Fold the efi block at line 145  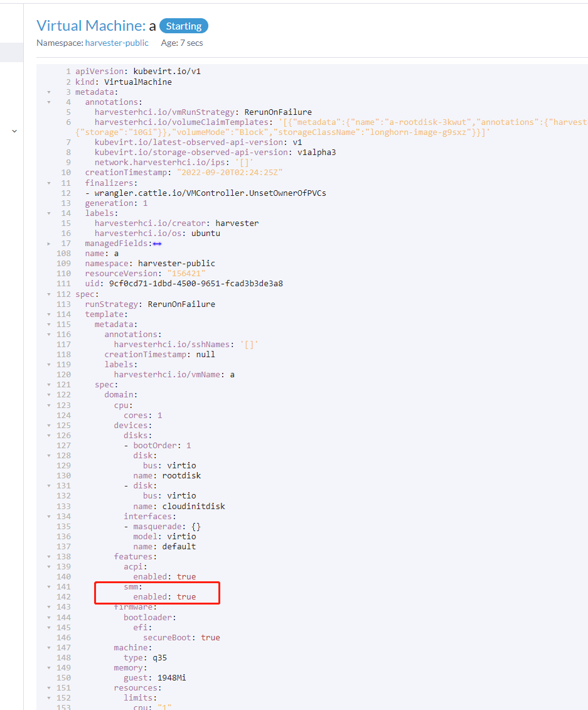click(x=49, y=627)
